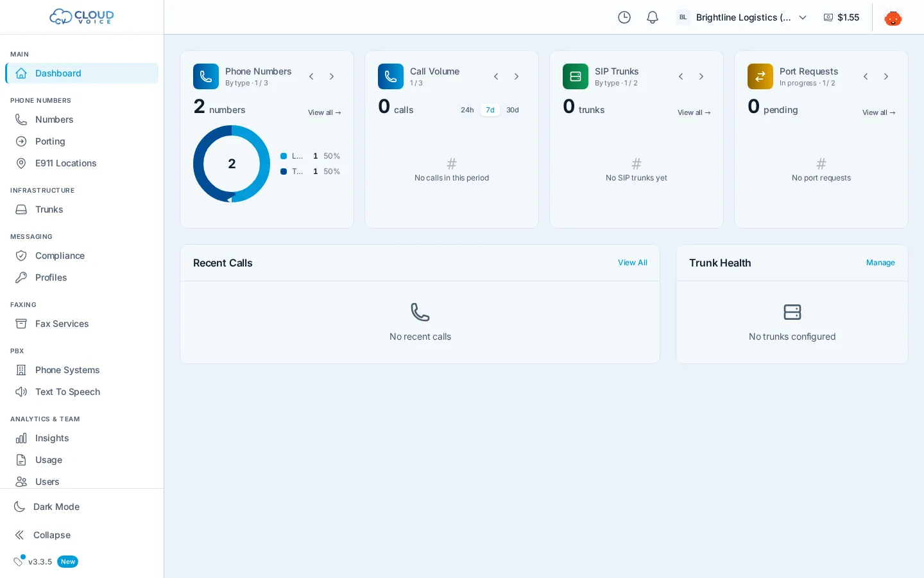The height and width of the screenshot is (578, 924).
Task: Click the balance wallet icon
Action: coord(828,17)
